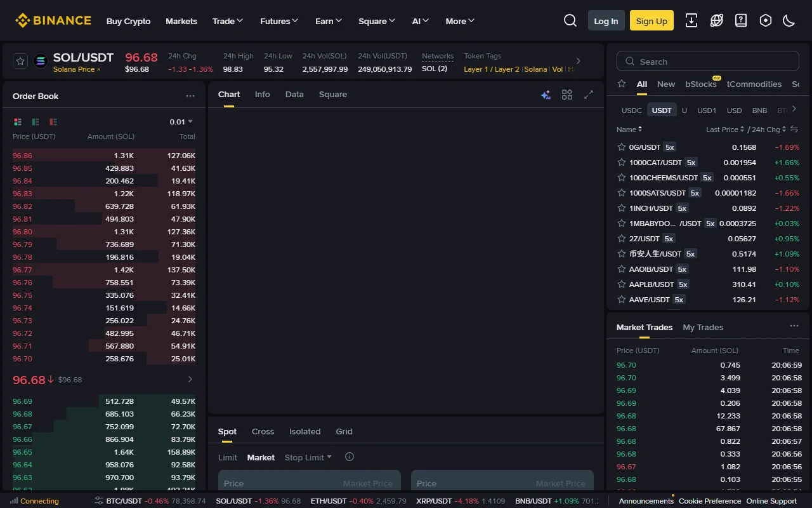
Task: Open chart layout grid icon
Action: [567, 95]
